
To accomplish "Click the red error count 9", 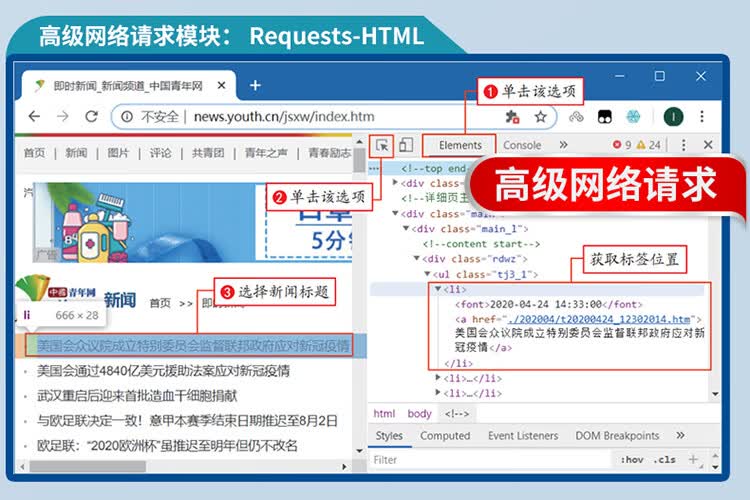I will click(622, 145).
